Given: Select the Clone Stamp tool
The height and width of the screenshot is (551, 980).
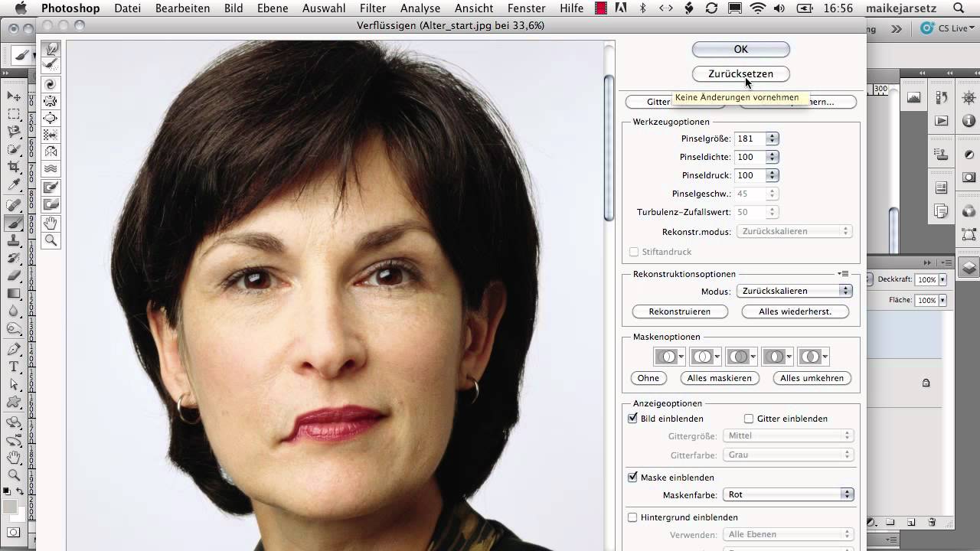Looking at the screenshot, I should click(14, 240).
